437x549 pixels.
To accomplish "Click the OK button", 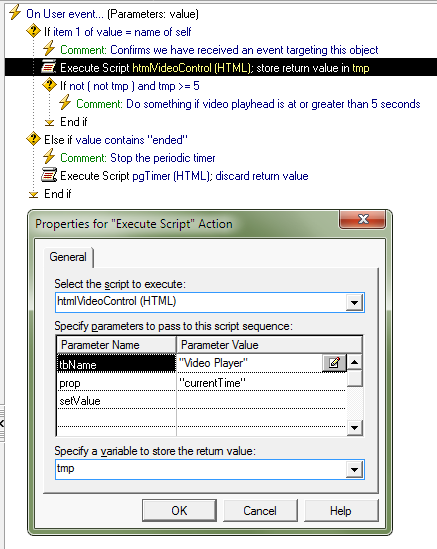I will click(x=179, y=510).
